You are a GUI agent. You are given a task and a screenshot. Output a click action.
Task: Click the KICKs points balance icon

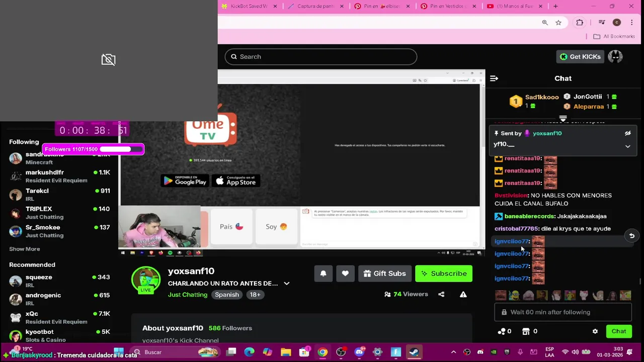pos(502,331)
